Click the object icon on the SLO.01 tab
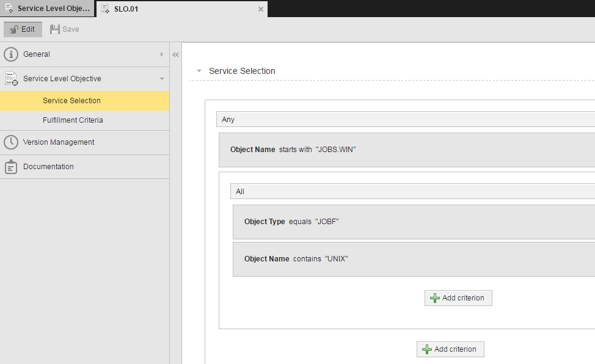The width and height of the screenshot is (595, 364). tap(105, 9)
